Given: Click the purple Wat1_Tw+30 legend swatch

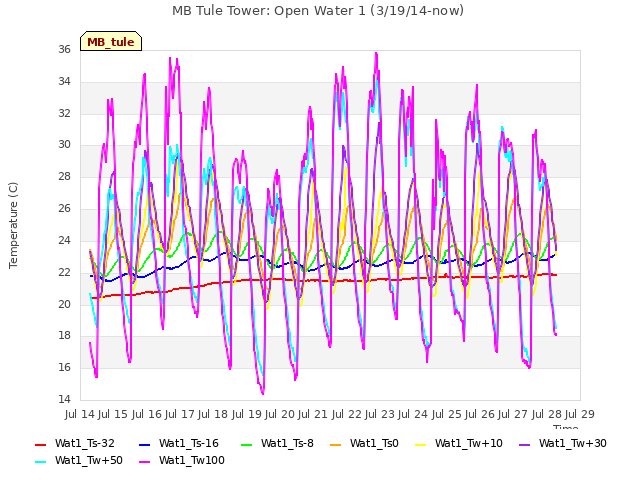Looking at the screenshot, I should tap(524, 444).
